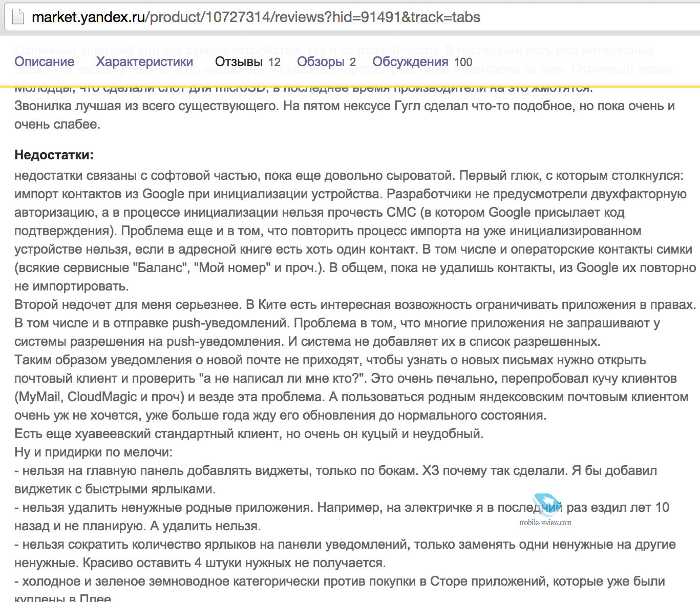Screen dimensions: 700x602
Task: Open the Описание tab
Action: pos(45,61)
